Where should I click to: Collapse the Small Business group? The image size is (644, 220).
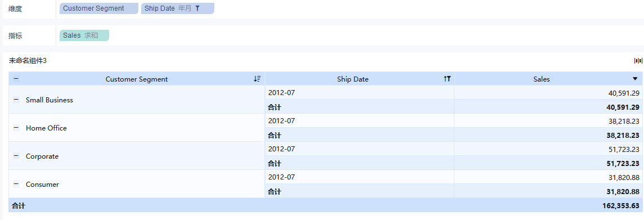[x=16, y=100]
